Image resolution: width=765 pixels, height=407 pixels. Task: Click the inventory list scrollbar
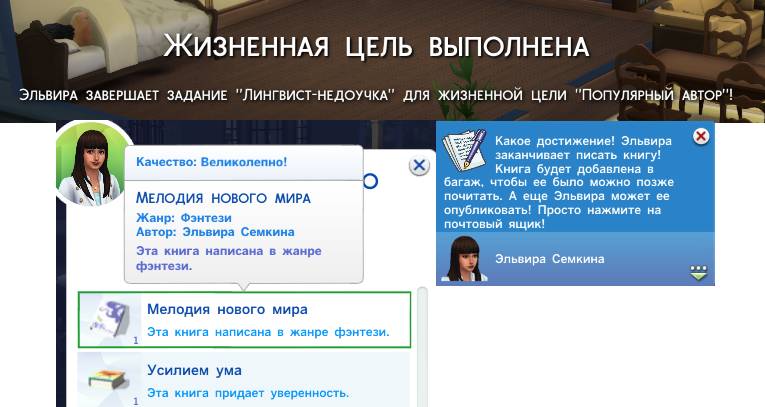coord(422,346)
